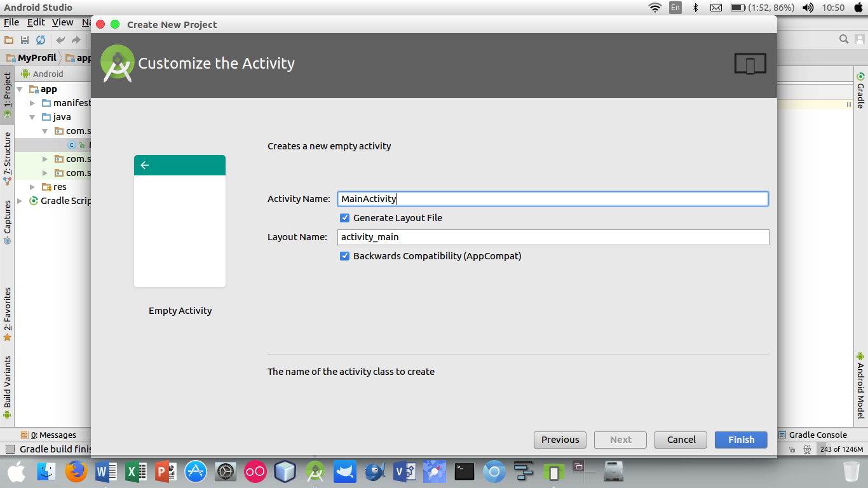Click the Bluetooth icon in the menu bar

[x=695, y=8]
